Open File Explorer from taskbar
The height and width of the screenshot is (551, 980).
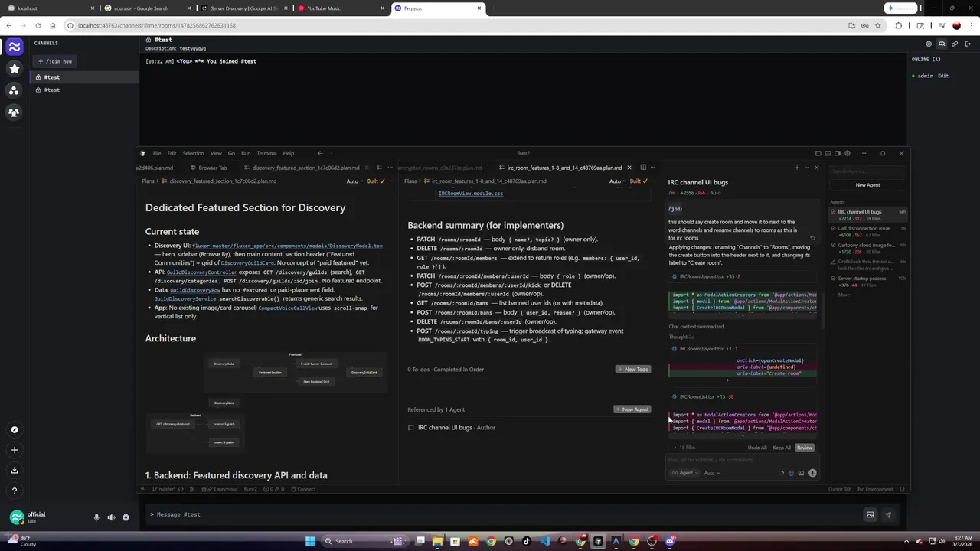point(437,541)
